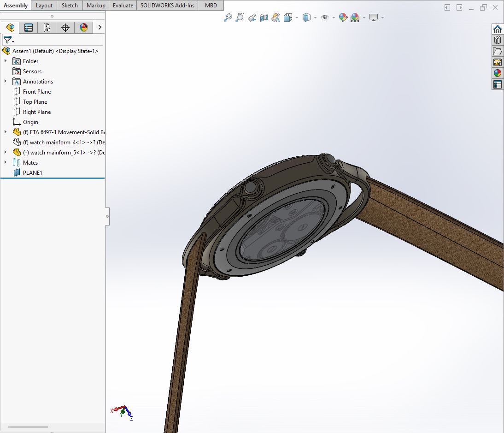Open the Appearances task pane color ball
Screen dimensions: 504x433
click(497, 73)
